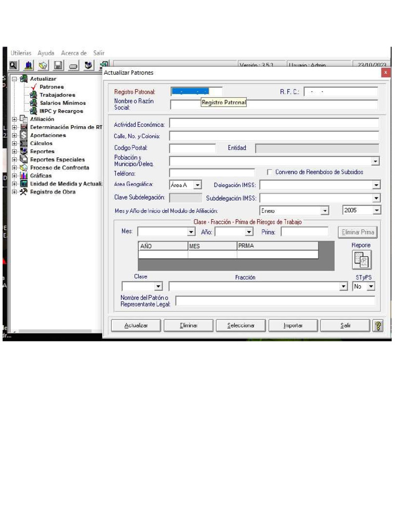Viewport: 399px width, 532px height.
Task: Click the camera-like toolbar icon
Action: (x=88, y=65)
